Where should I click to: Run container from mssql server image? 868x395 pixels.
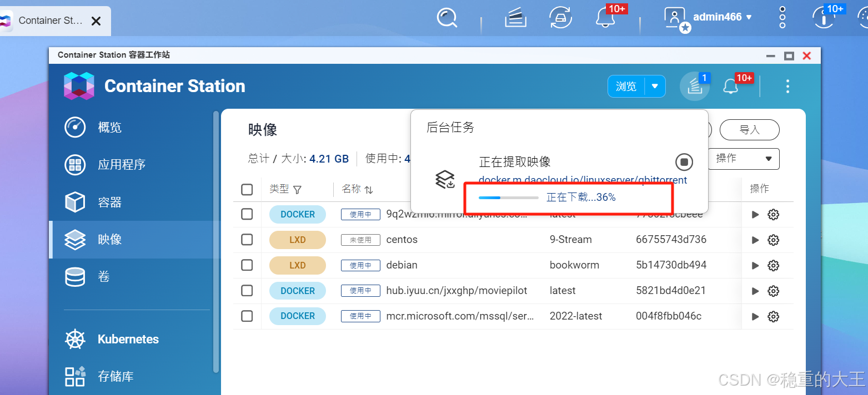click(x=755, y=317)
